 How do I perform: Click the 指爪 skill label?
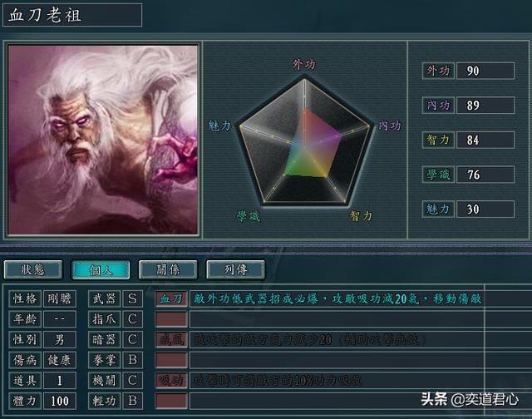tap(105, 319)
